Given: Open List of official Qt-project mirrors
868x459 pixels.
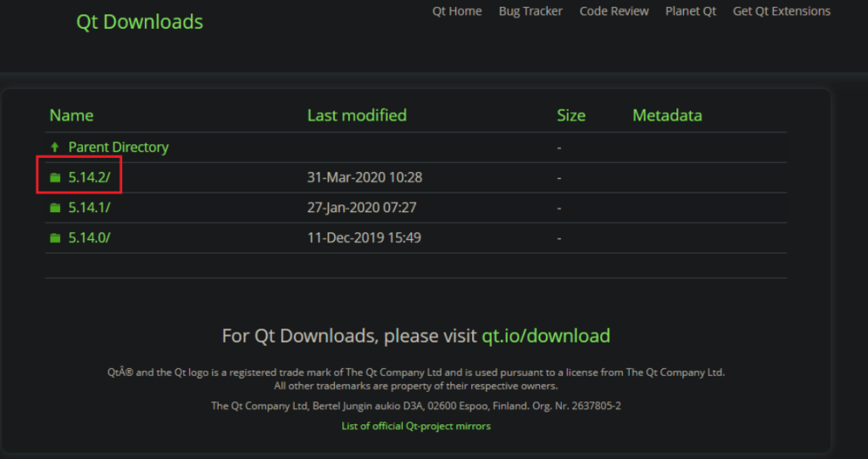Looking at the screenshot, I should [x=415, y=426].
